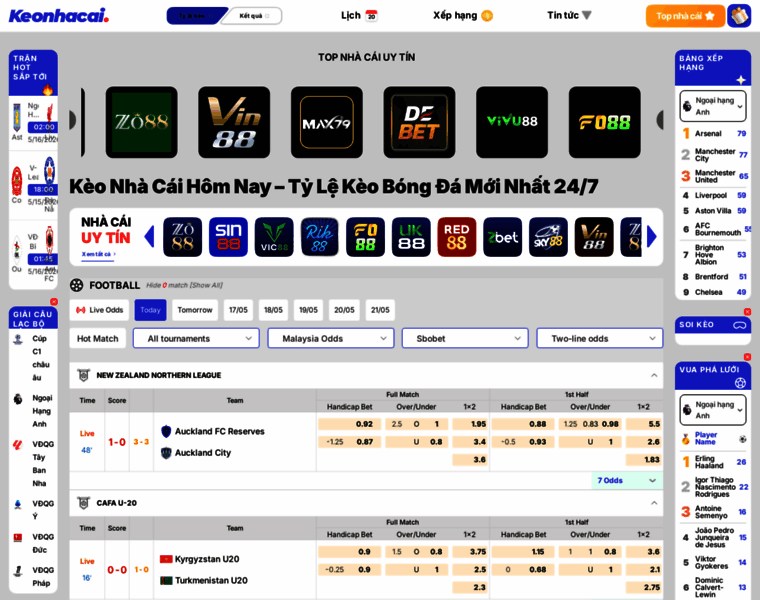
Task: Open VĐQG Đức in league sidebar
Action: click(x=33, y=543)
